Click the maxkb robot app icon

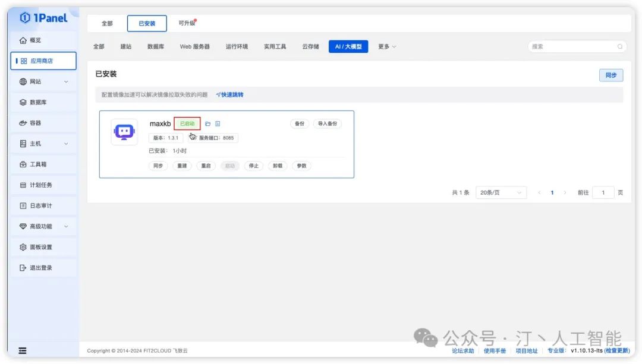(x=124, y=132)
